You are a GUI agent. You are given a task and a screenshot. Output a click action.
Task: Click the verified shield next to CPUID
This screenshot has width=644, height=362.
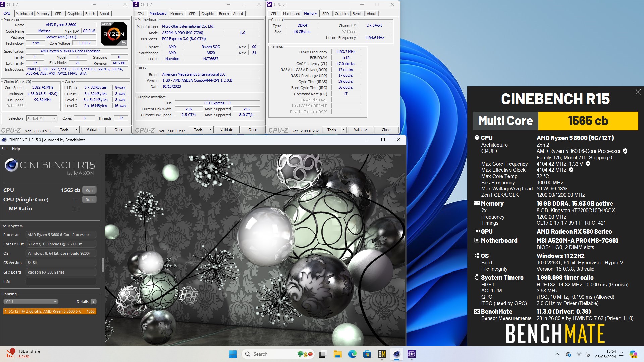pos(625,151)
